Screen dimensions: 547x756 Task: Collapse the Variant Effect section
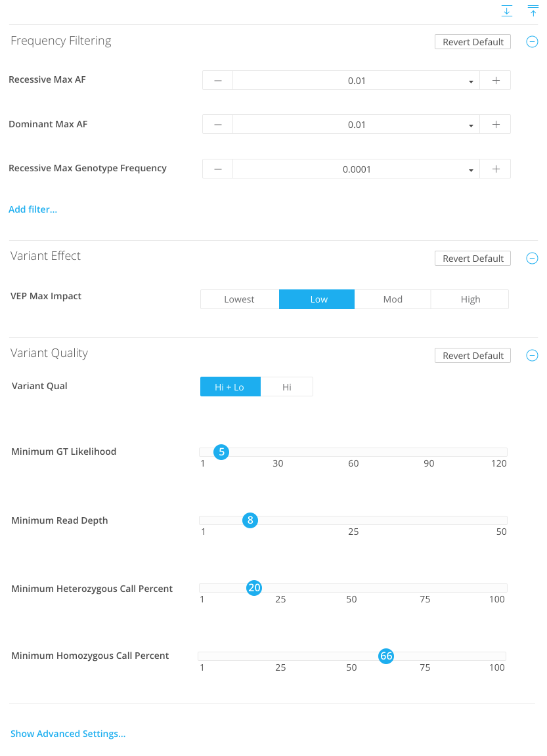pos(533,259)
